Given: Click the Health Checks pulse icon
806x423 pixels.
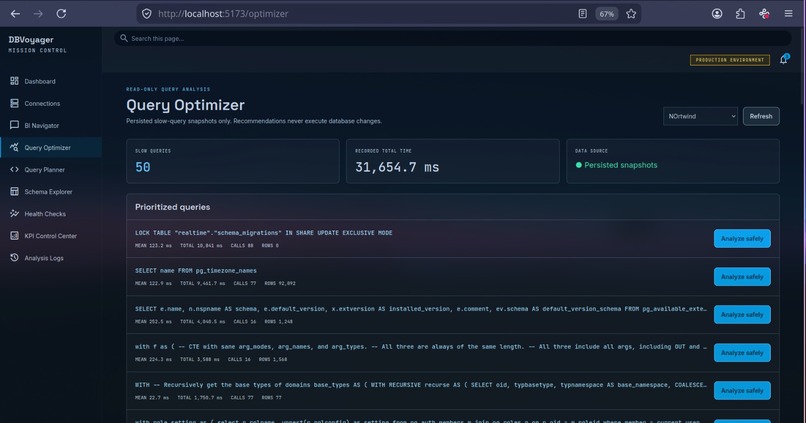Looking at the screenshot, I should pos(14,213).
